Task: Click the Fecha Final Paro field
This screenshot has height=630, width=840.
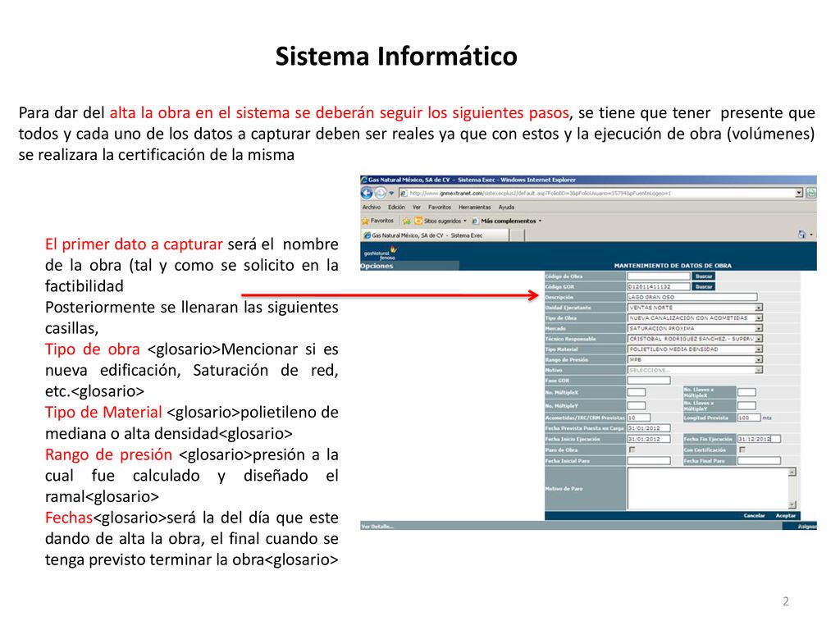Action: tap(759, 461)
